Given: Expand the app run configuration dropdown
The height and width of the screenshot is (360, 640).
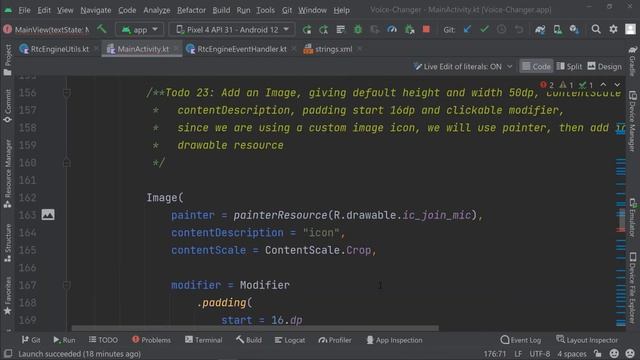Looking at the screenshot, I should 139,29.
